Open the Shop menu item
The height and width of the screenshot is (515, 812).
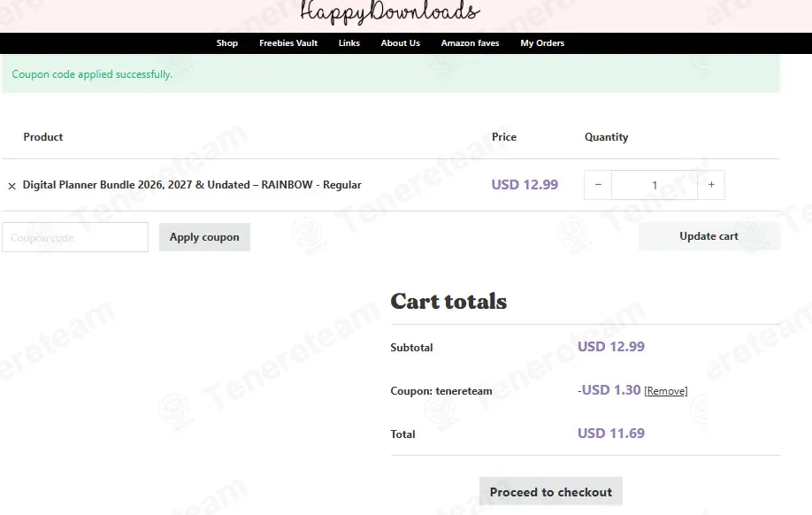pos(226,43)
